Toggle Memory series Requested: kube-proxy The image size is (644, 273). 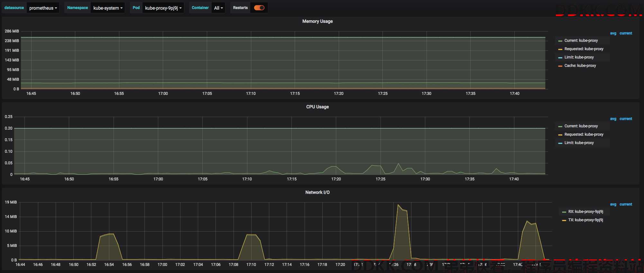(x=584, y=49)
